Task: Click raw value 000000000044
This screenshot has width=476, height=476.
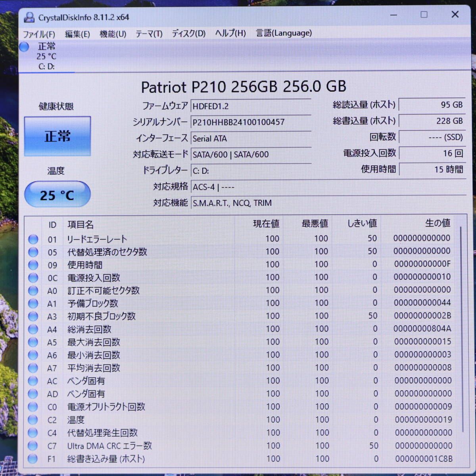Action: (422, 303)
